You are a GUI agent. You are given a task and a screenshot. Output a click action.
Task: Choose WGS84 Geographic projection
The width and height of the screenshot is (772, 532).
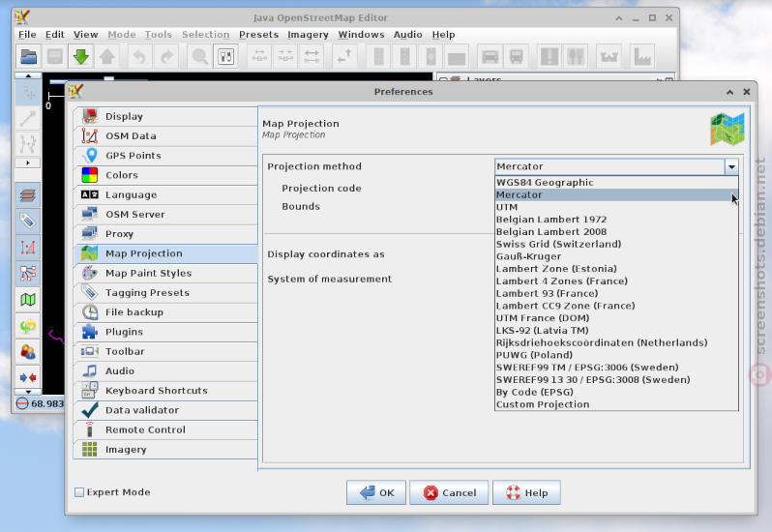(616, 183)
